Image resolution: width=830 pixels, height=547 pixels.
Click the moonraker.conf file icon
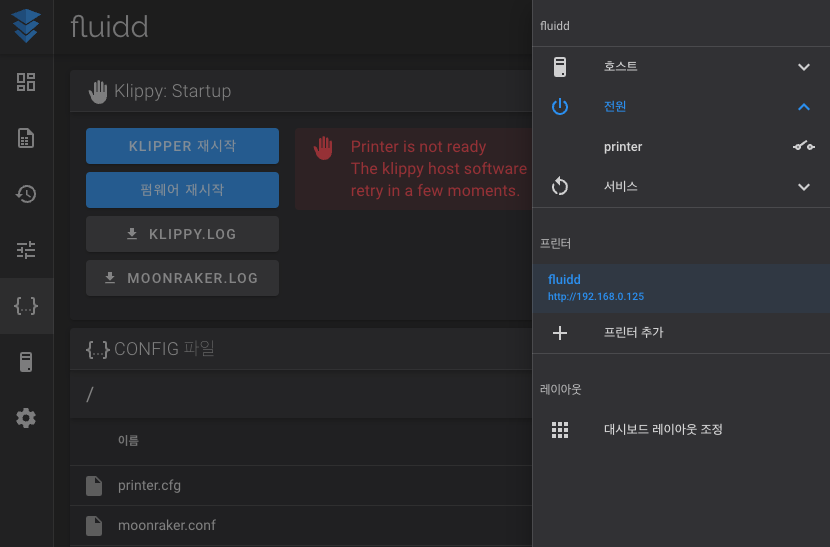click(94, 525)
